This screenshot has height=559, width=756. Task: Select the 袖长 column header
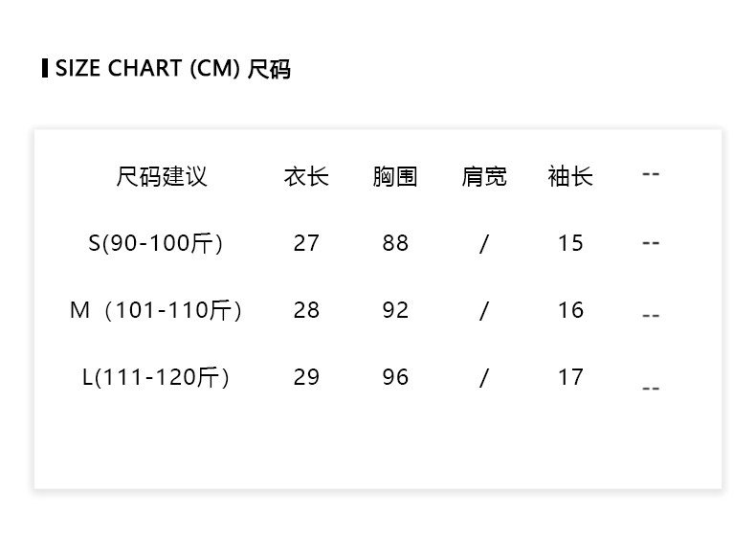click(570, 177)
